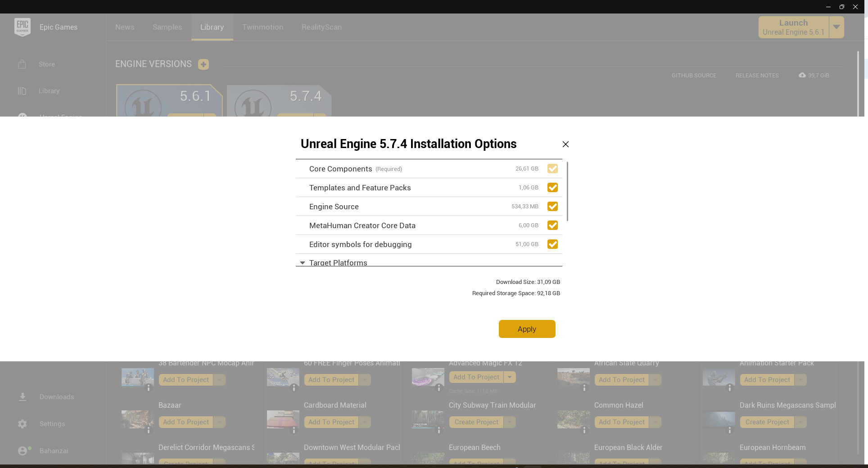Screen dimensions: 868x468
Task: Open dropdown for Animation Starter Pack
Action: point(800,380)
